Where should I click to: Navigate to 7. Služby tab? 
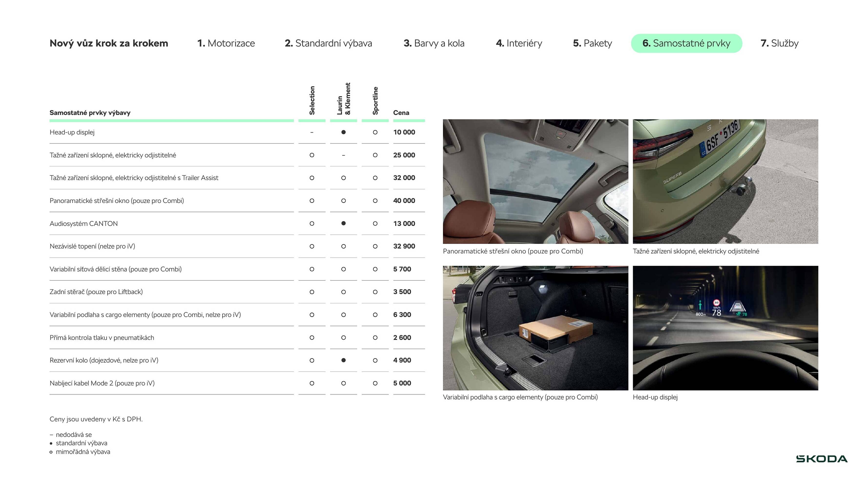click(x=779, y=43)
